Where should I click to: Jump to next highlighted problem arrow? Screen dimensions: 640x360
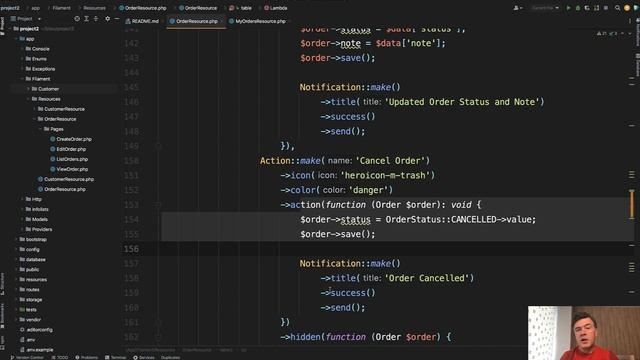pyautogui.click(x=629, y=33)
